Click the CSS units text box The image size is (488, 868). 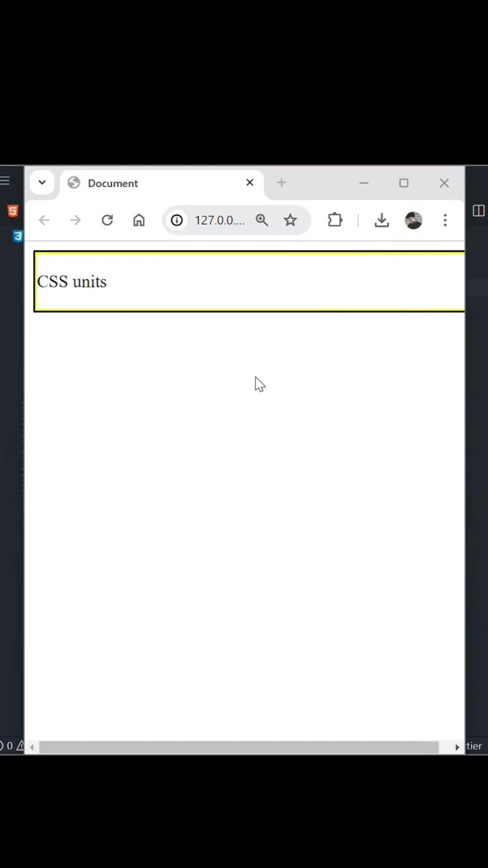tap(249, 281)
